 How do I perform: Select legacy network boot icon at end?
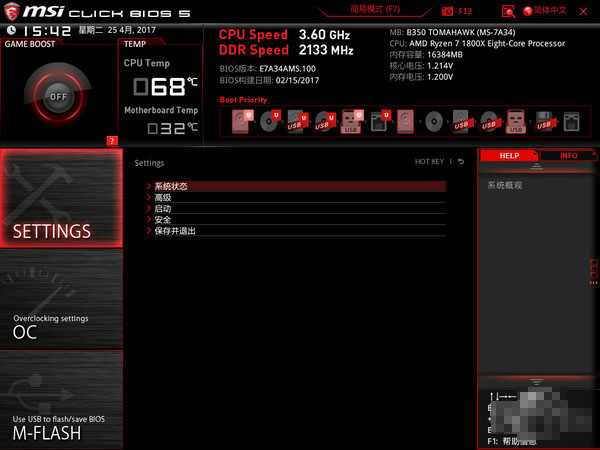(x=571, y=121)
